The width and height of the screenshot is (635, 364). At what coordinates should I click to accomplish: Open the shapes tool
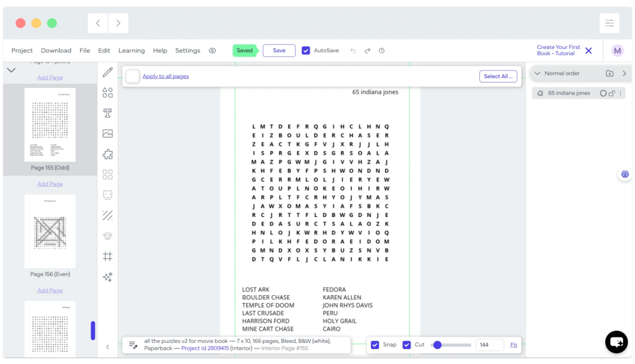coord(107,93)
